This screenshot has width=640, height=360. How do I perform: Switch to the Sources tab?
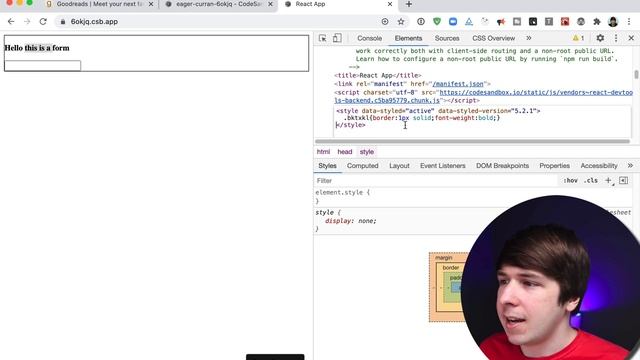coord(447,38)
